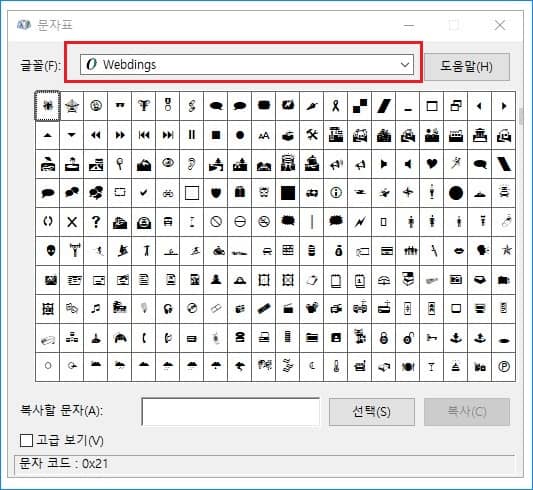Pick the underscore minimize glyph in first row
The height and width of the screenshot is (490, 533).
pos(408,106)
